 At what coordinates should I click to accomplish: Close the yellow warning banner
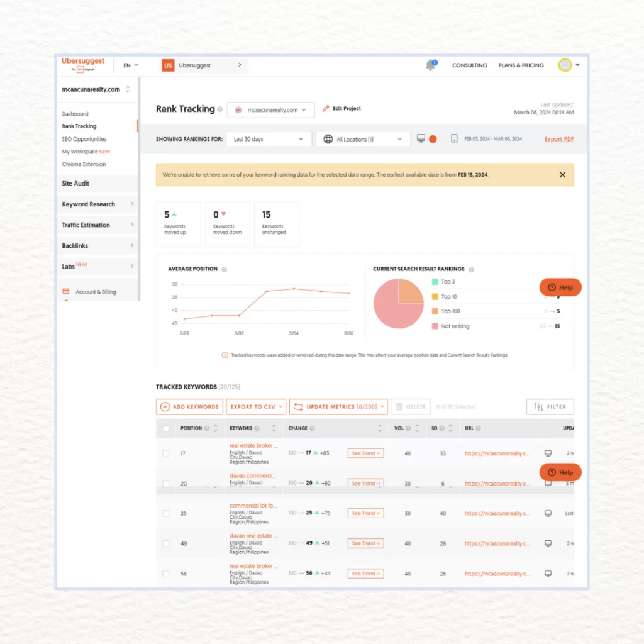click(562, 175)
